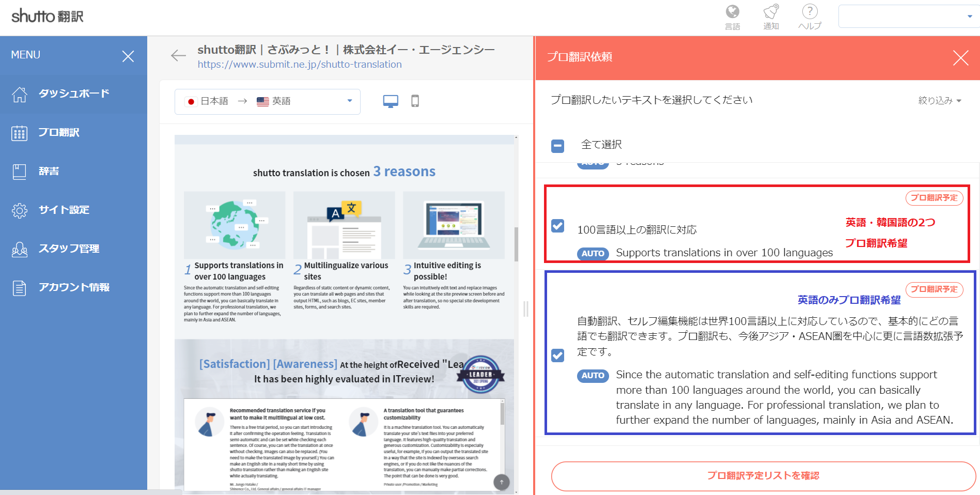Open スタッフ管理 menu item
Screen dimensions: 980x495
(x=73, y=249)
